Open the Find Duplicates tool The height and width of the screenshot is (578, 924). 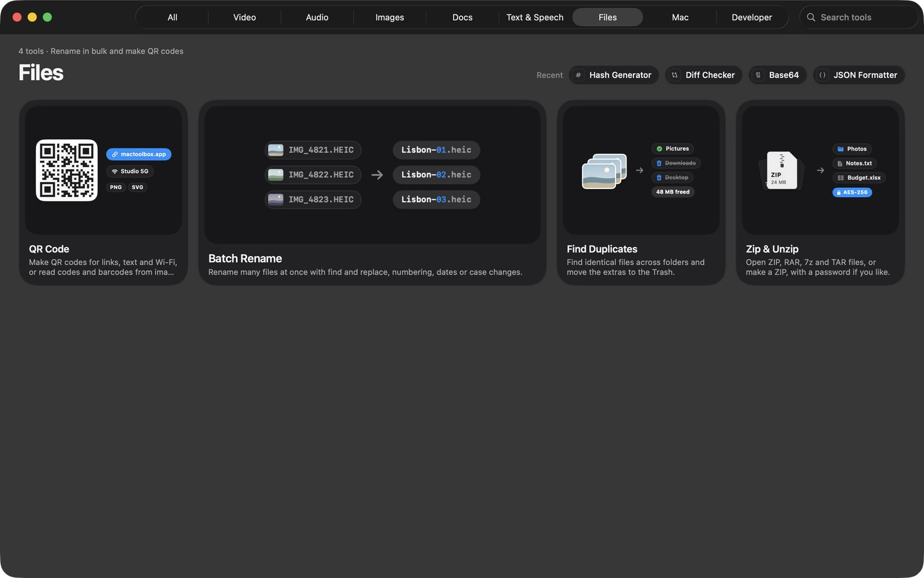click(x=641, y=192)
